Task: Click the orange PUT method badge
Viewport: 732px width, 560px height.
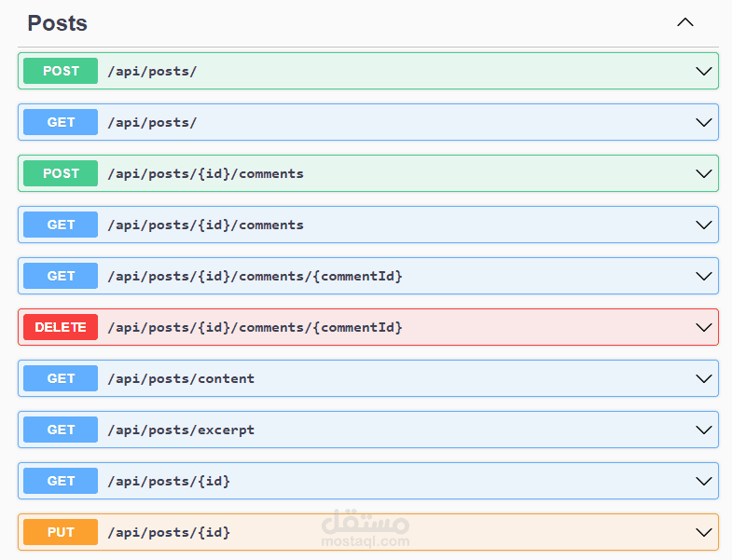Action: (61, 532)
